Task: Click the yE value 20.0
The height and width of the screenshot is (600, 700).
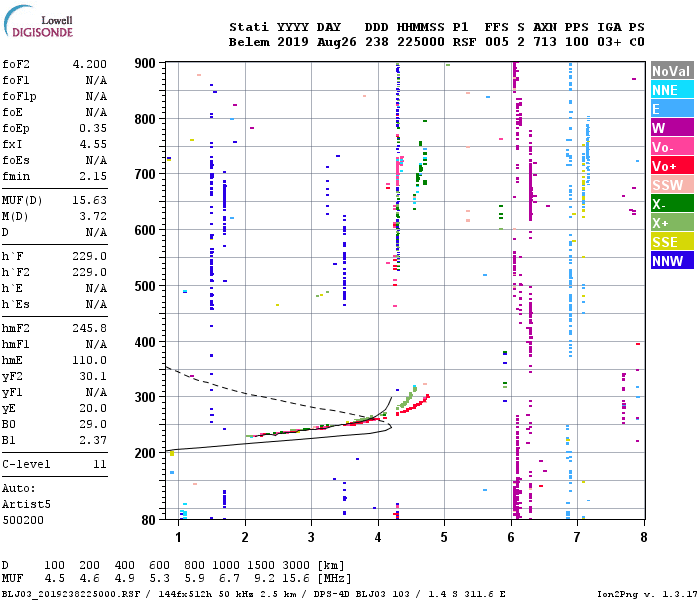Action: 93,408
